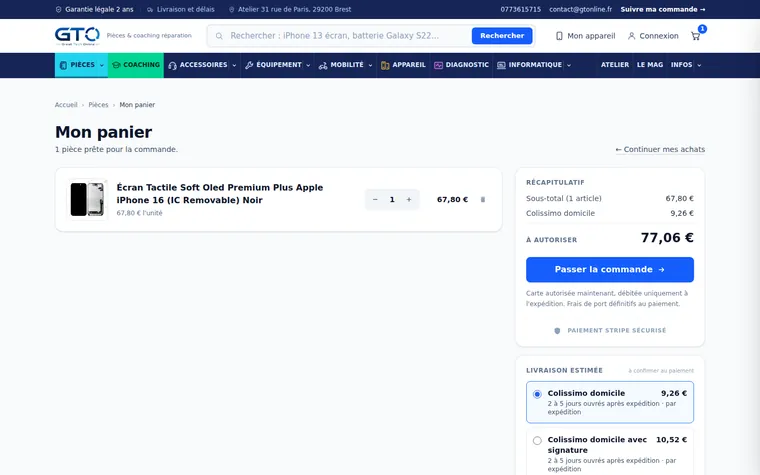Image resolution: width=760 pixels, height=475 pixels.
Task: Click the search magnifier icon
Action: click(x=219, y=36)
